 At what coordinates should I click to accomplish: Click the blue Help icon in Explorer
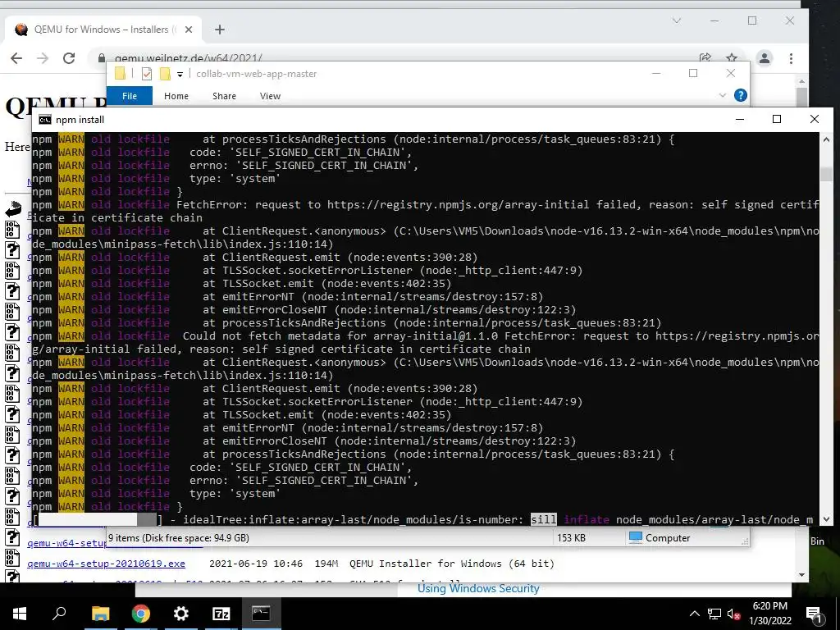click(741, 95)
